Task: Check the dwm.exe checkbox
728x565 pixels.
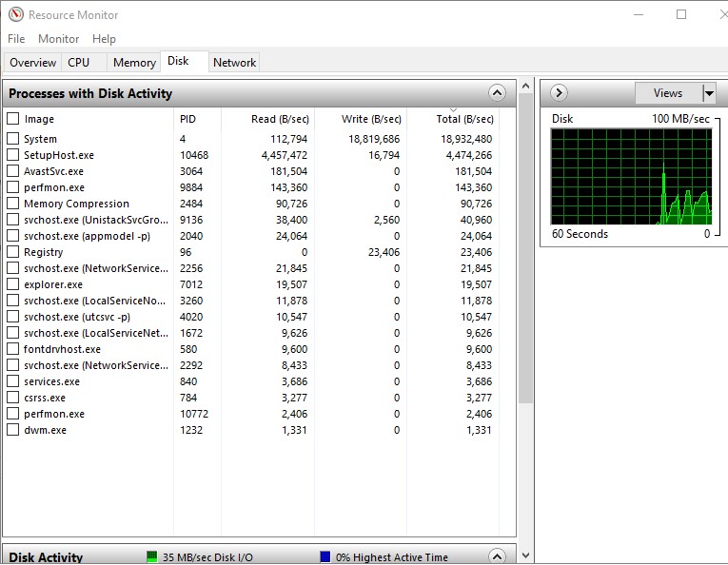Action: [13, 430]
